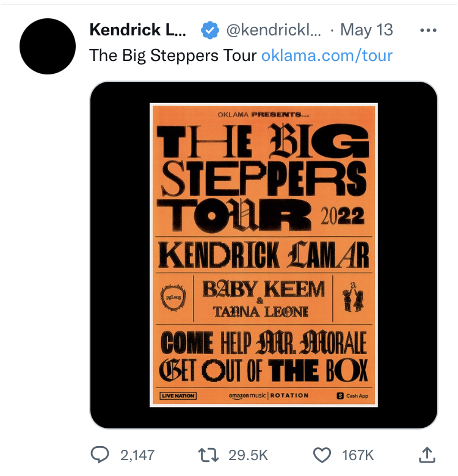Open the share upload icon

click(427, 455)
